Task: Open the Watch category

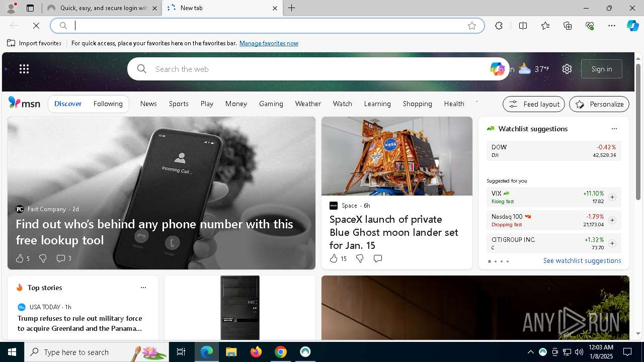Action: click(x=342, y=104)
